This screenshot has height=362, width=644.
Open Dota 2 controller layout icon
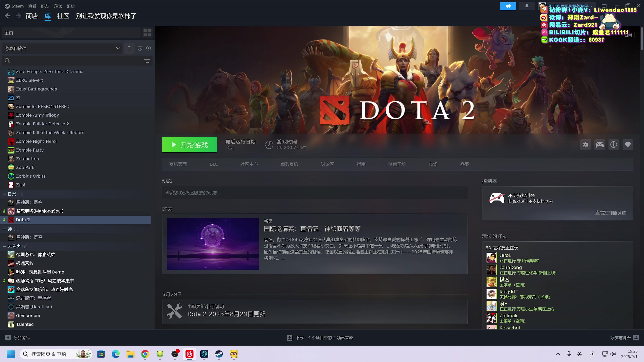click(600, 145)
